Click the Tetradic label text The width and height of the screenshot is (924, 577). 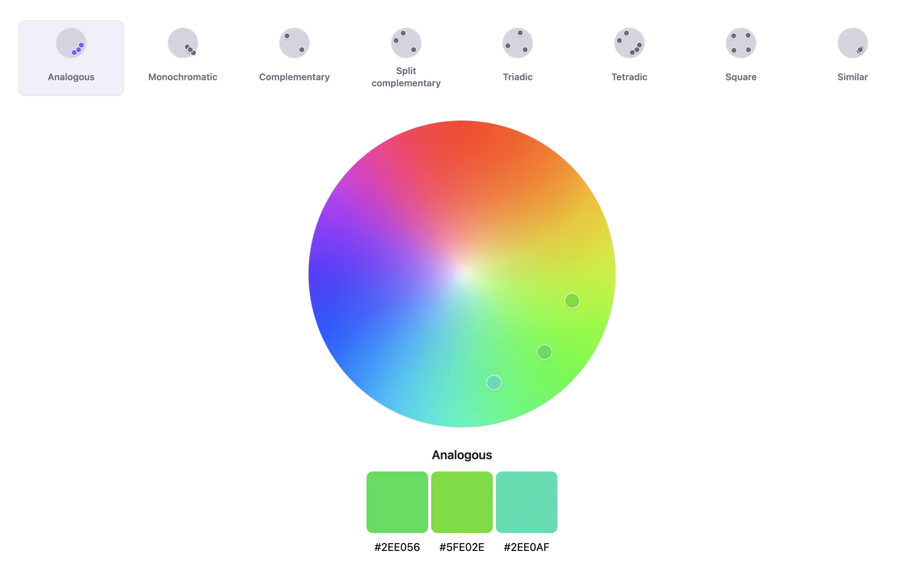point(629,77)
